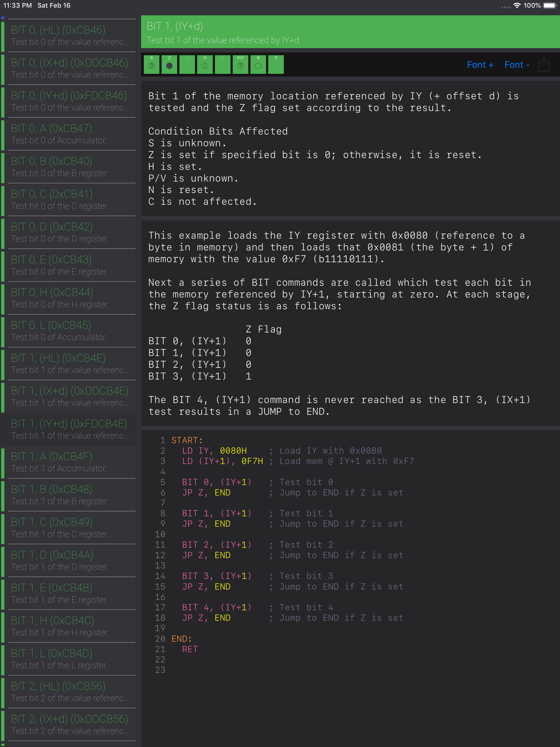Tap 'JP Z, END' code on line 6
Viewport: 560px width, 747px height.
point(206,492)
